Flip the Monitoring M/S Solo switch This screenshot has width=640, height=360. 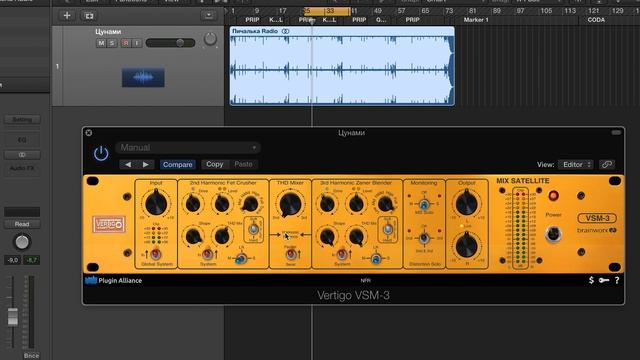(x=424, y=204)
